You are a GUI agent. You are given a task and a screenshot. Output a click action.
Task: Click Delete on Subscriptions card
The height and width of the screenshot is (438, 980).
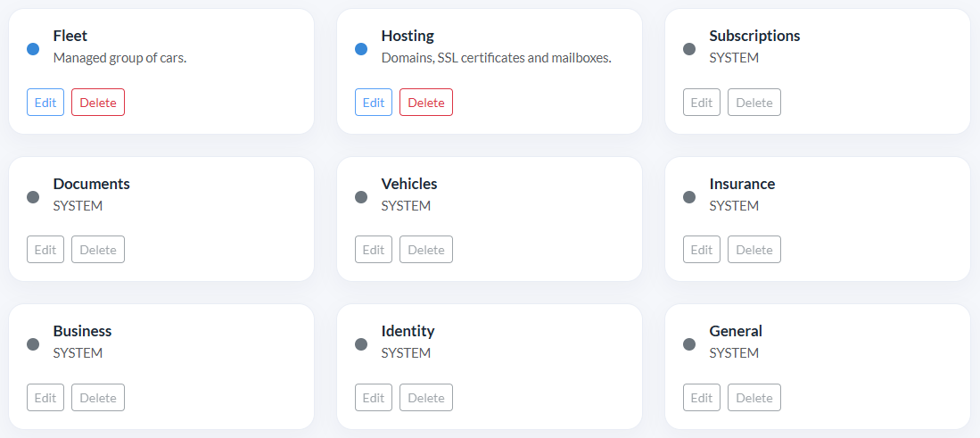pyautogui.click(x=754, y=103)
